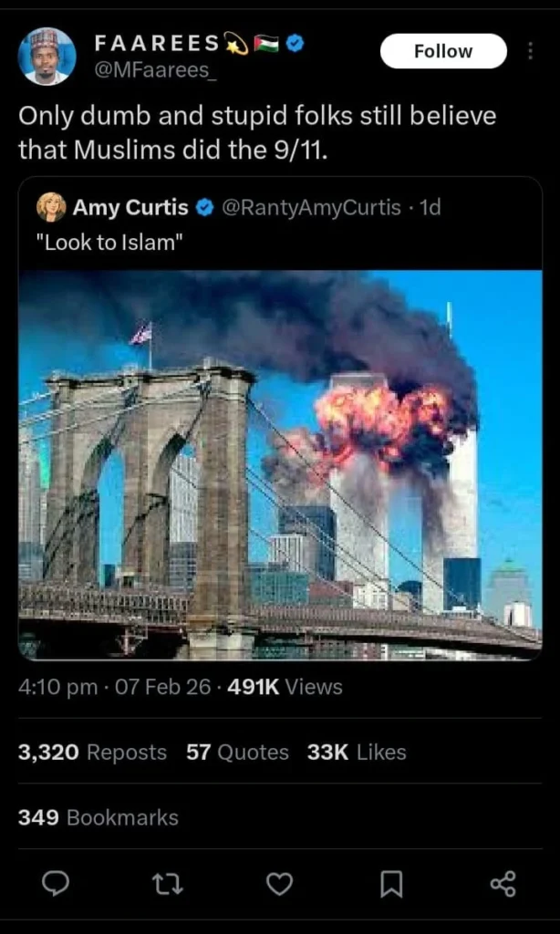Open the share icon options

tap(503, 883)
